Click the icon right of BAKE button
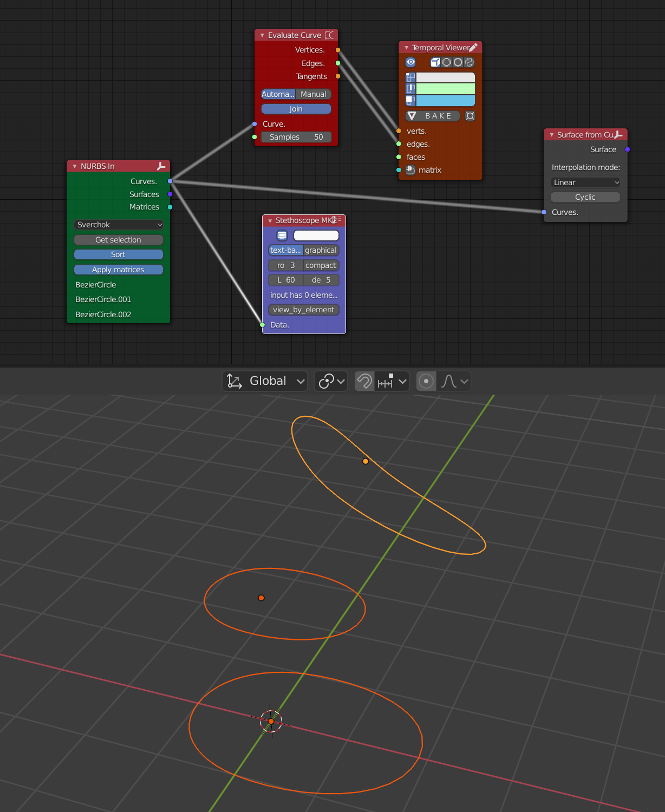 point(470,116)
